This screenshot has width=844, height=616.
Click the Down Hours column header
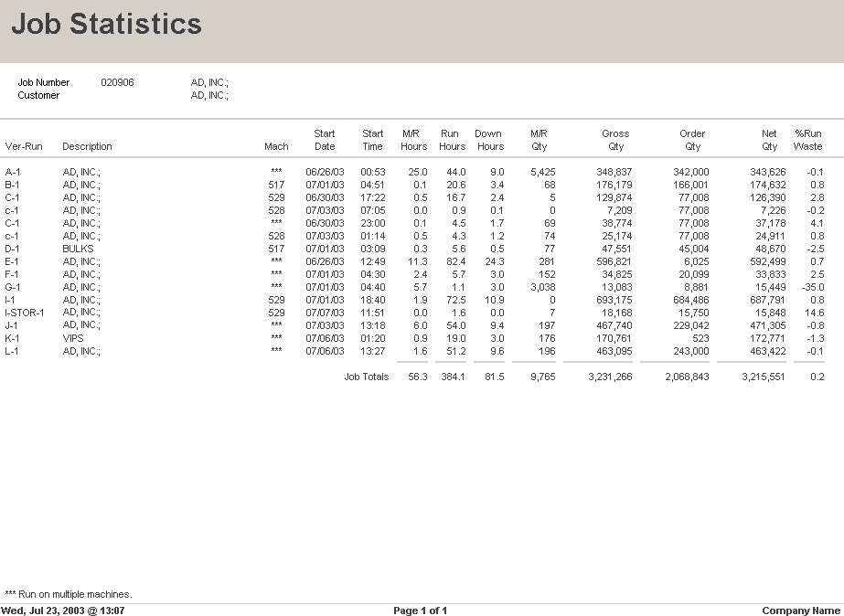[489, 140]
